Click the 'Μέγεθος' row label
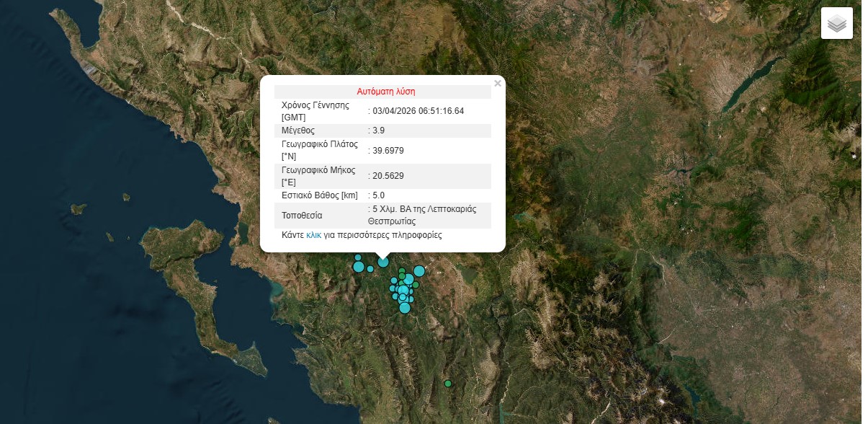The image size is (868, 424). click(x=297, y=131)
